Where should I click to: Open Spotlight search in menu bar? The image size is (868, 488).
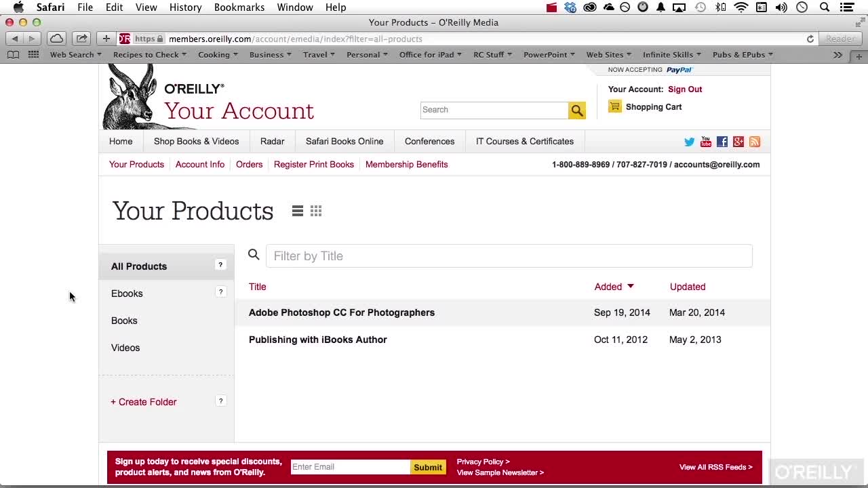click(825, 7)
